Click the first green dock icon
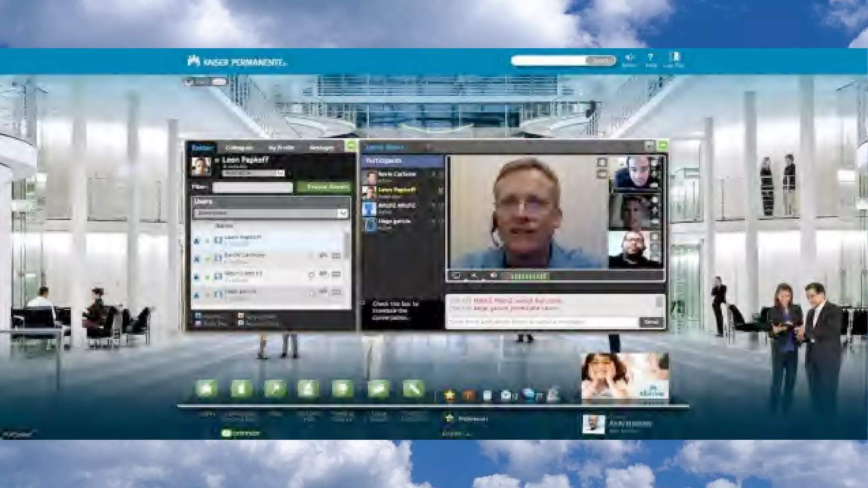Screen dimensions: 868x488 (206, 388)
